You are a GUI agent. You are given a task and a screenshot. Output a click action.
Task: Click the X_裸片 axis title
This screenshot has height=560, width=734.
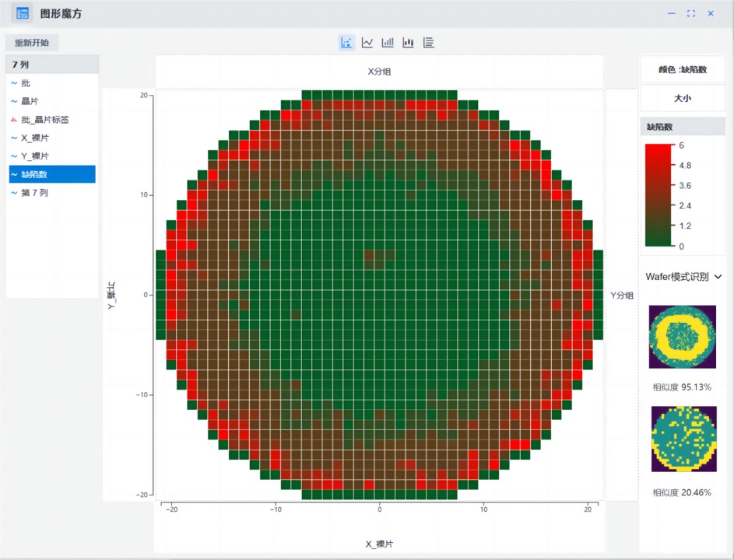pos(379,544)
